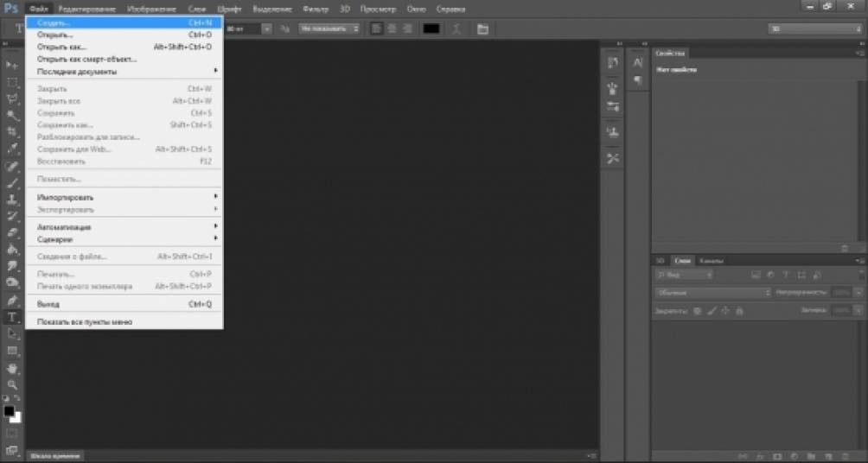Viewport: 868px width, 463px height.
Task: Open the Paragraph panel icon
Action: pyautogui.click(x=638, y=80)
